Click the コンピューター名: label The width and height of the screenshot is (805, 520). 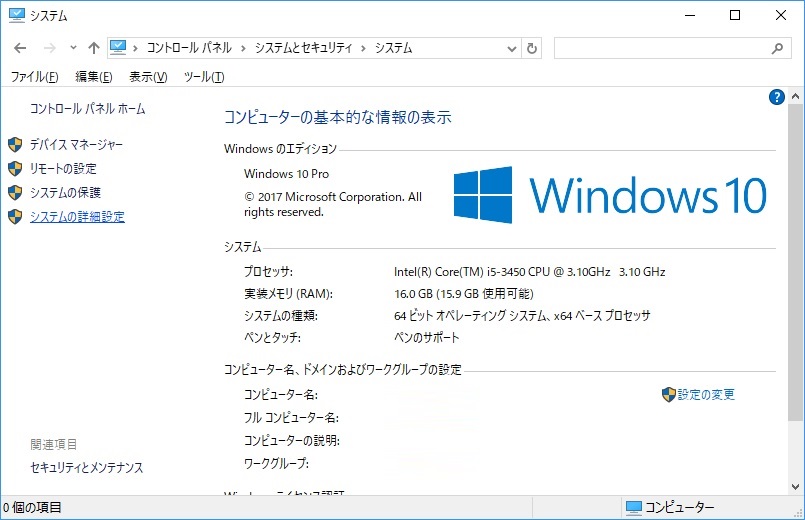[x=281, y=395]
